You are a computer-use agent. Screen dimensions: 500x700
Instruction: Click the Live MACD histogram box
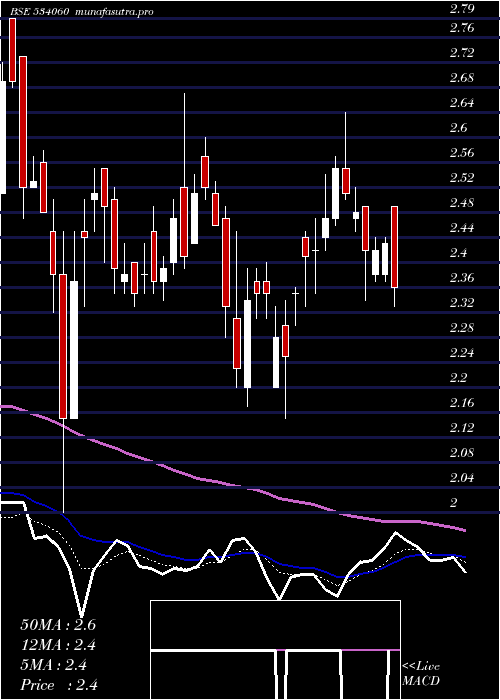click(x=275, y=650)
